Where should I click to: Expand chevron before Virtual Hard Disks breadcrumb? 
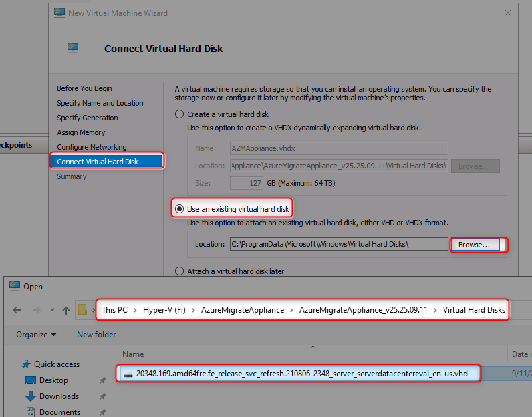pyautogui.click(x=435, y=310)
